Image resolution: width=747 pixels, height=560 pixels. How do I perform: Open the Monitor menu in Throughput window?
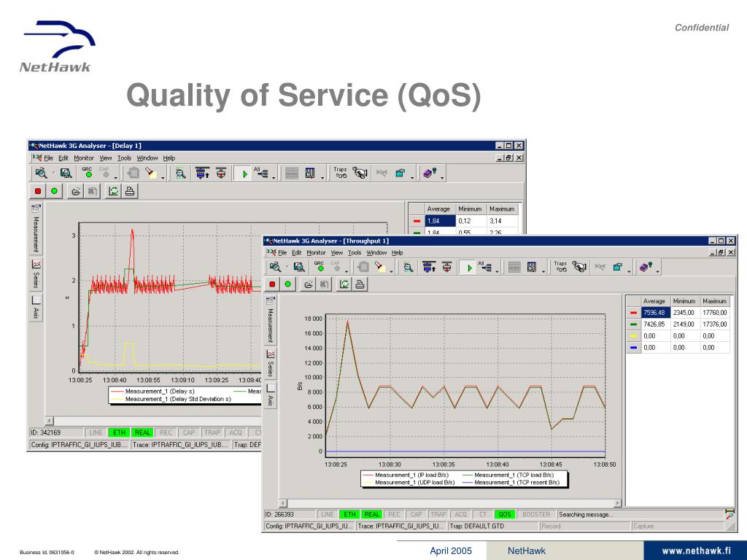click(x=316, y=253)
